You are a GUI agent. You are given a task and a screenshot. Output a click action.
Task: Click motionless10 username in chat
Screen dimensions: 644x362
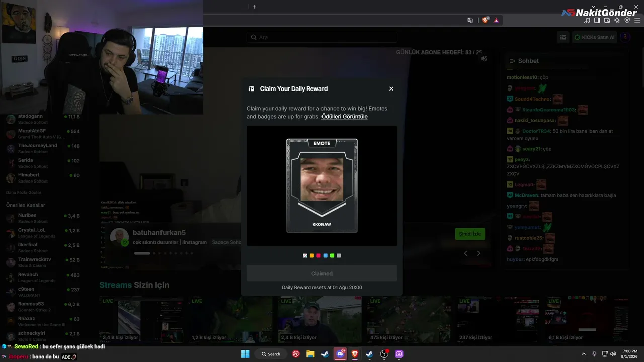(522, 77)
